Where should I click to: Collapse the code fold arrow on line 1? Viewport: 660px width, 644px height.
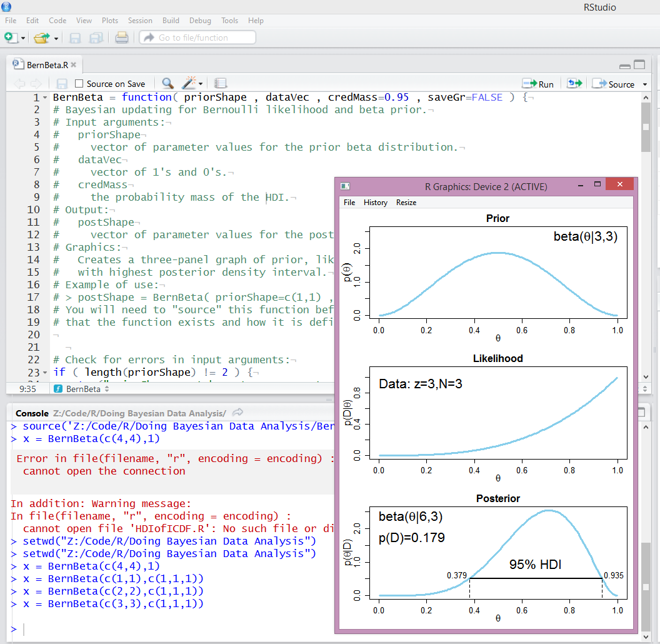(45, 98)
